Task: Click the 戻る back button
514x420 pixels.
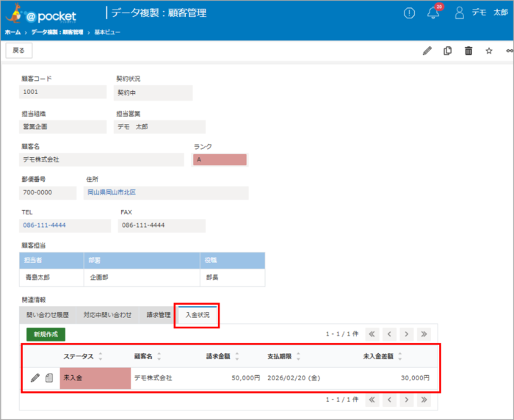Action: point(18,51)
